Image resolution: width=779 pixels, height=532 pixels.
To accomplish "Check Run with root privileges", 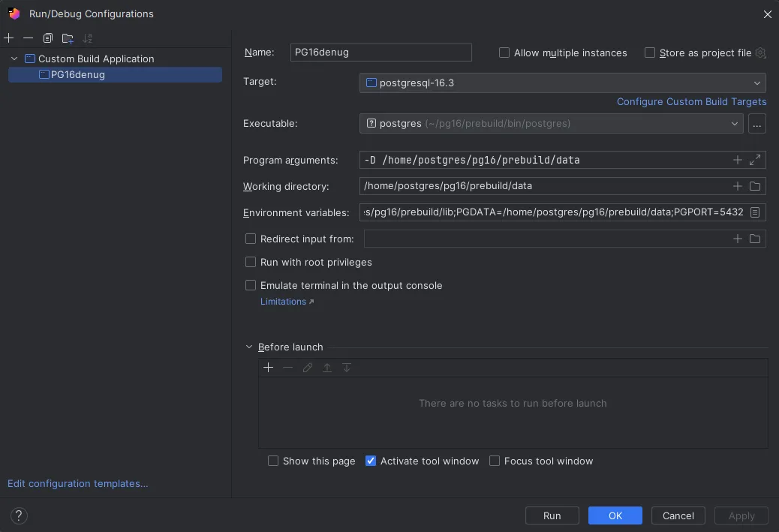I will (x=251, y=263).
